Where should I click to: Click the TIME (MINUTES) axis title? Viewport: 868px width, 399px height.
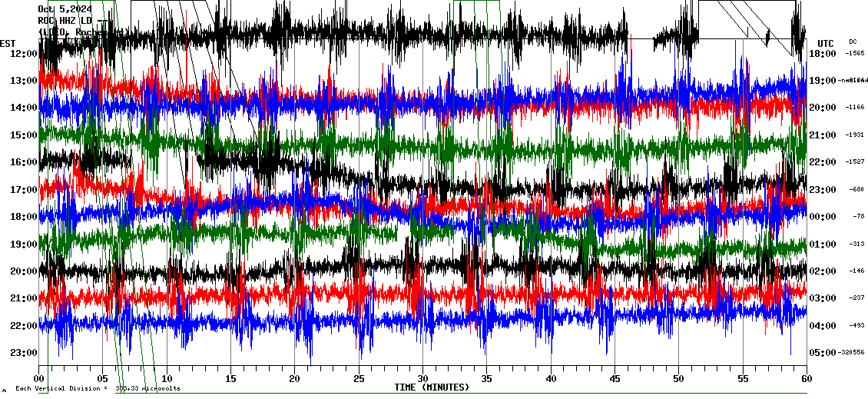[432, 387]
